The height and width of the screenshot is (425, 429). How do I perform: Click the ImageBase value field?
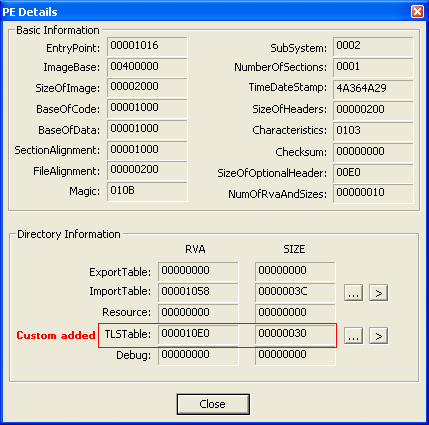click(147, 67)
